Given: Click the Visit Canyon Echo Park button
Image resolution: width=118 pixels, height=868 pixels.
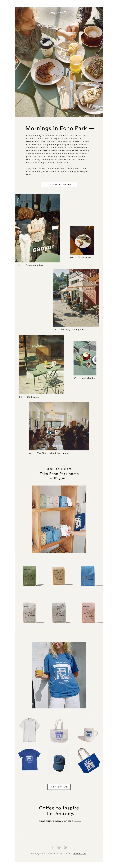Looking at the screenshot, I should 59,184.
